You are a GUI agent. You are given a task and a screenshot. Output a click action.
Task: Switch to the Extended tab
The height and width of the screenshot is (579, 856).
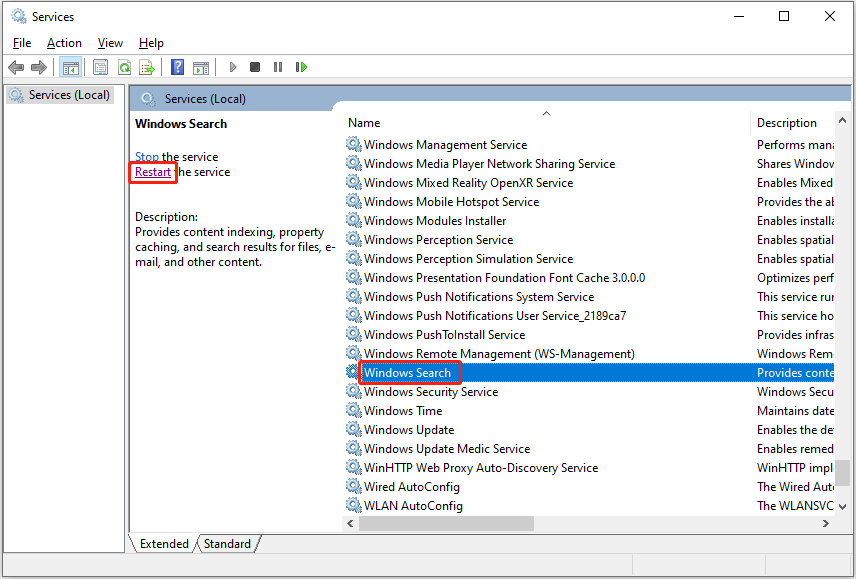point(164,544)
